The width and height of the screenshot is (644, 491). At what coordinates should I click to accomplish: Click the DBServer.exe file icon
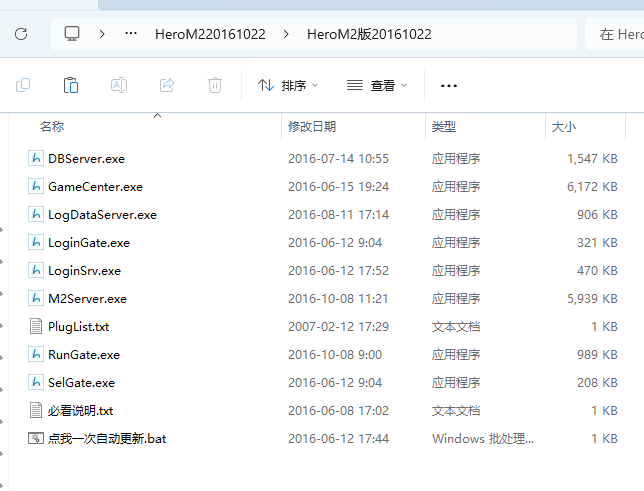click(36, 158)
